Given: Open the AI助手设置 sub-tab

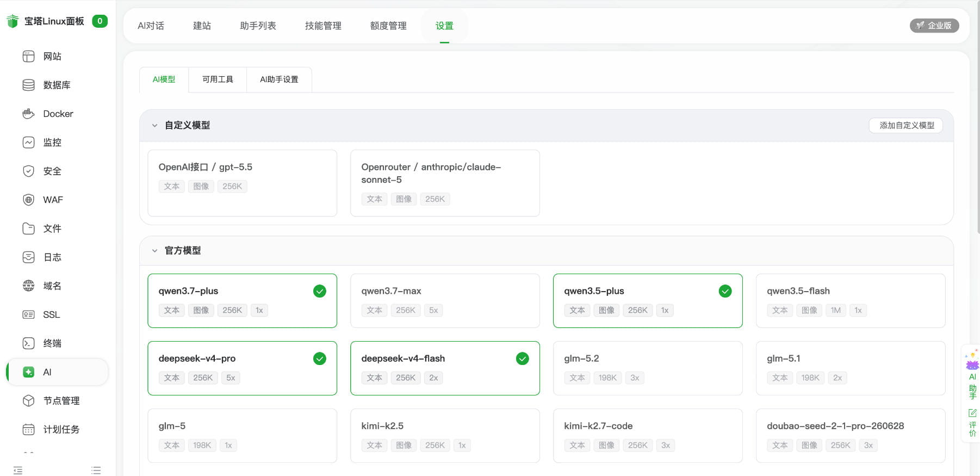Looking at the screenshot, I should tap(279, 79).
